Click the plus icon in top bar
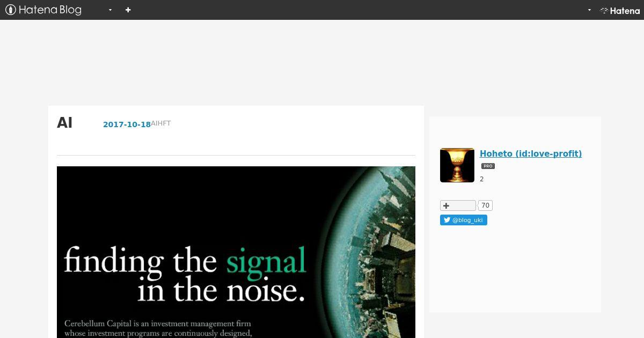The width and height of the screenshot is (644, 338). 128,10
